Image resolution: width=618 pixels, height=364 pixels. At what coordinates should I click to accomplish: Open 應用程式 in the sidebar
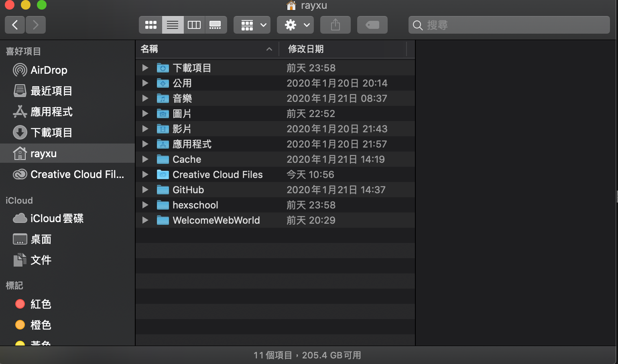click(67, 112)
